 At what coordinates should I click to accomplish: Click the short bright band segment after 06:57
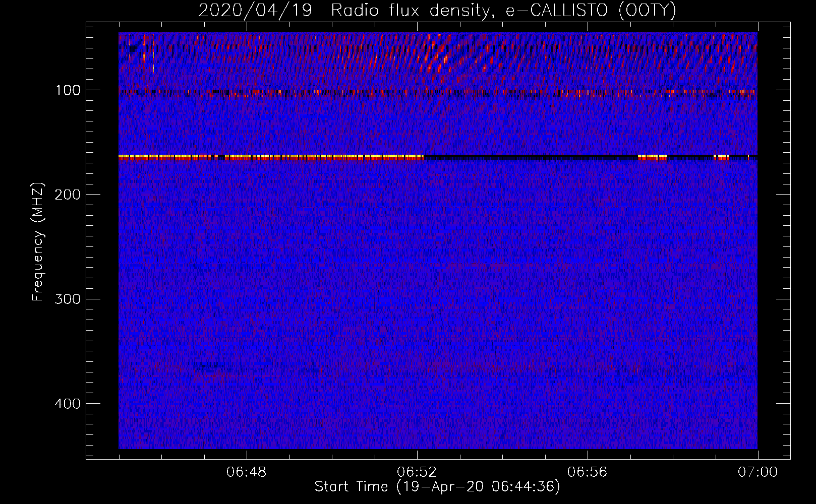pyautogui.click(x=652, y=157)
